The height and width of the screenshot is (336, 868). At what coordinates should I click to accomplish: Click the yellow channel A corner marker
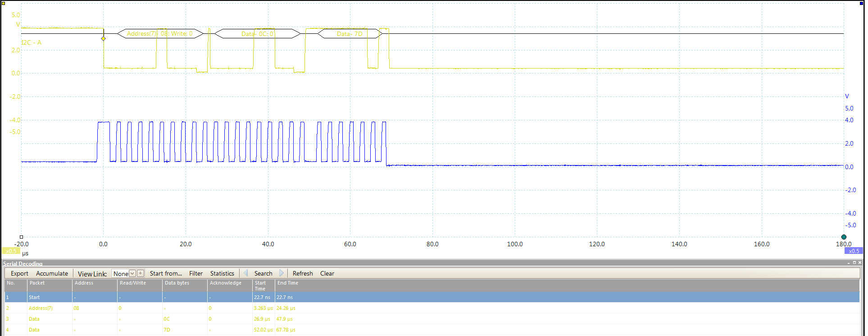[x=3, y=3]
